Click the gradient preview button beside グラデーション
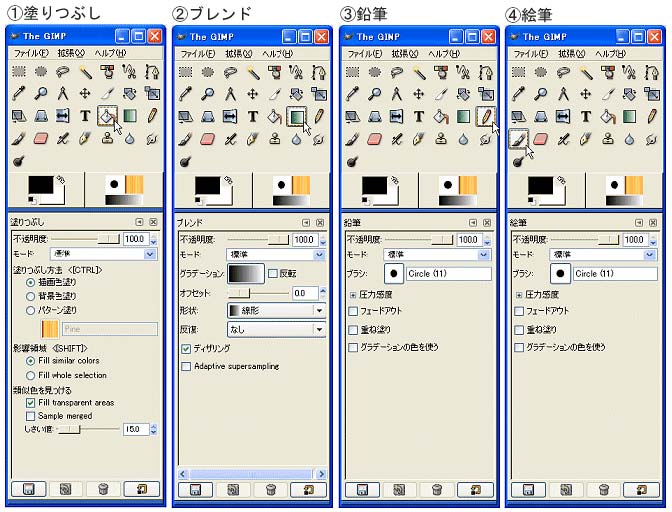 pyautogui.click(x=246, y=274)
